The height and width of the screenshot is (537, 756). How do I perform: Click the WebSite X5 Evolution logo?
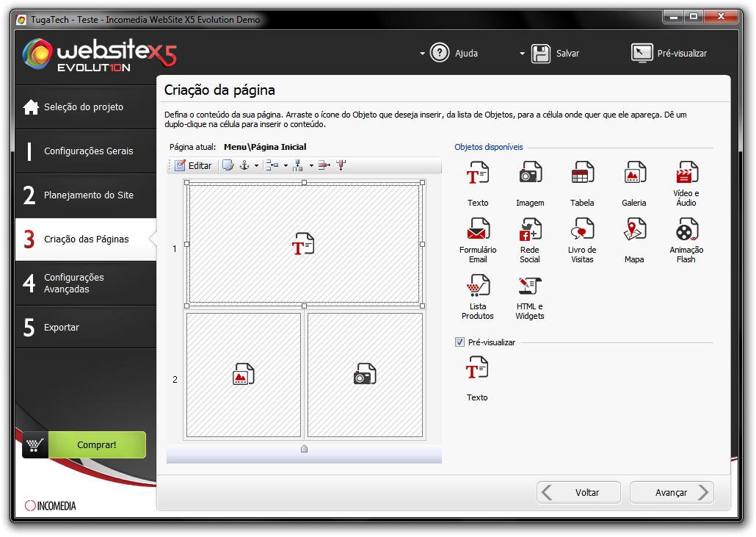100,54
